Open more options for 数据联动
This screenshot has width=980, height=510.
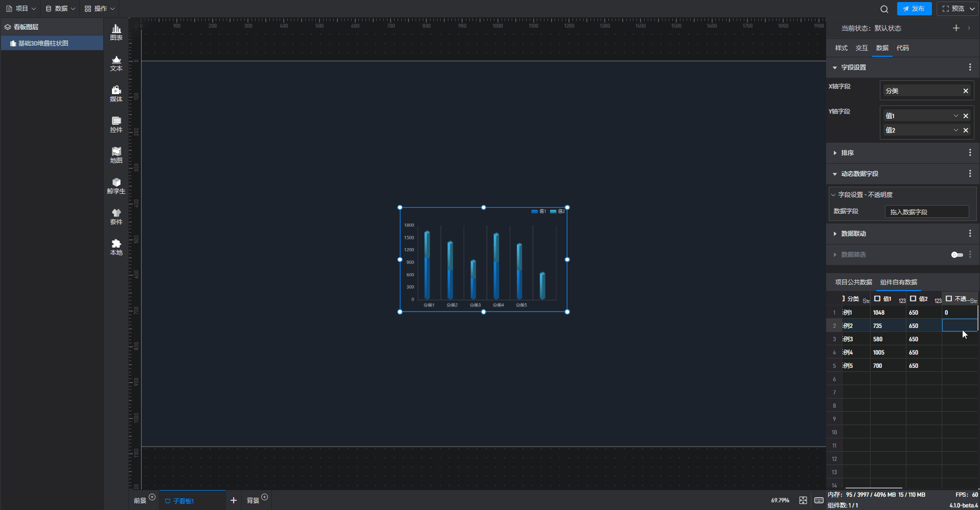[970, 234]
